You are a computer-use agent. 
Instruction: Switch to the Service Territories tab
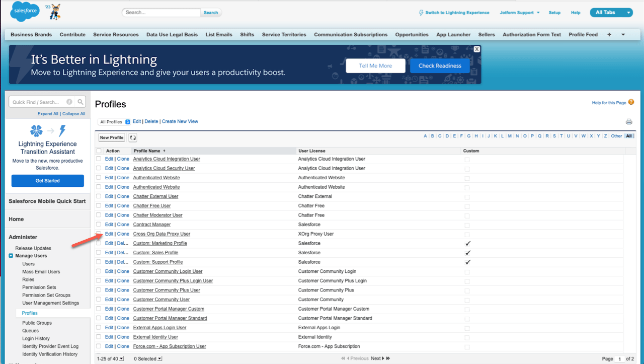click(284, 35)
